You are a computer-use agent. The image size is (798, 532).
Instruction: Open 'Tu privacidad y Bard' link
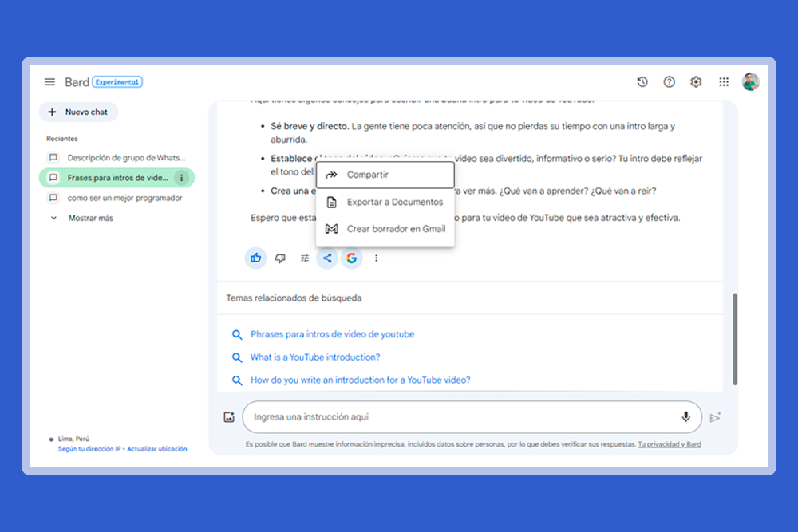click(x=670, y=444)
